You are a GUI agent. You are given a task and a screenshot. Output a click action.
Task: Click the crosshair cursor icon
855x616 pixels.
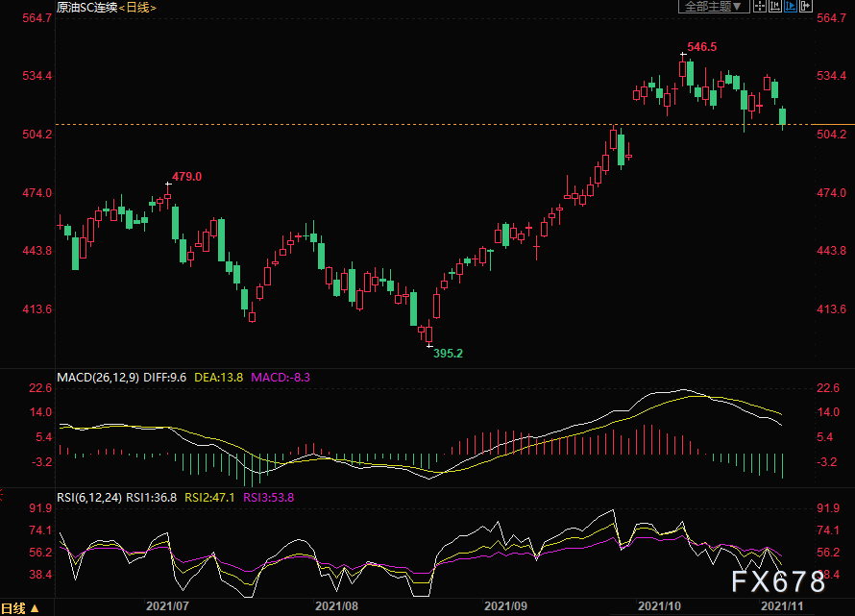(x=759, y=7)
